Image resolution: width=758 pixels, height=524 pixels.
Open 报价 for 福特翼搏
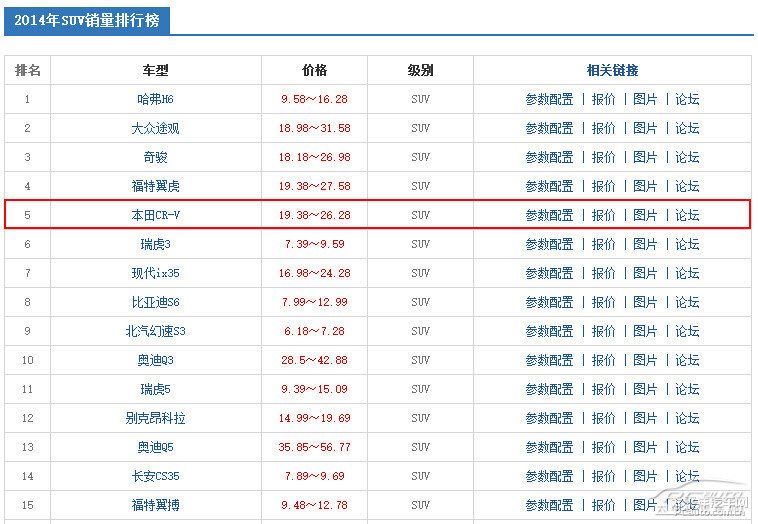(603, 505)
